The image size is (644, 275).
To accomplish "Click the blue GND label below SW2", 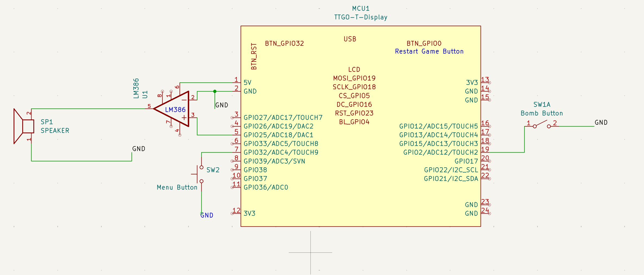I will click(x=207, y=215).
